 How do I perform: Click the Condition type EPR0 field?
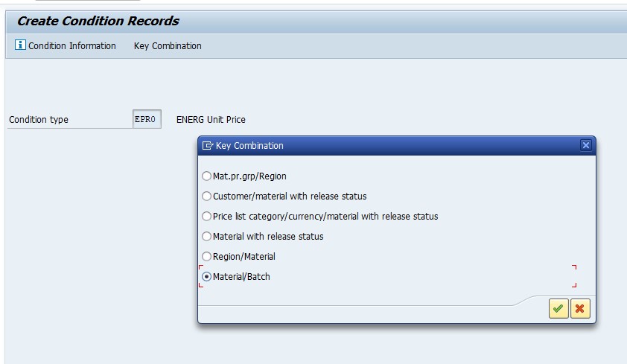pos(147,119)
